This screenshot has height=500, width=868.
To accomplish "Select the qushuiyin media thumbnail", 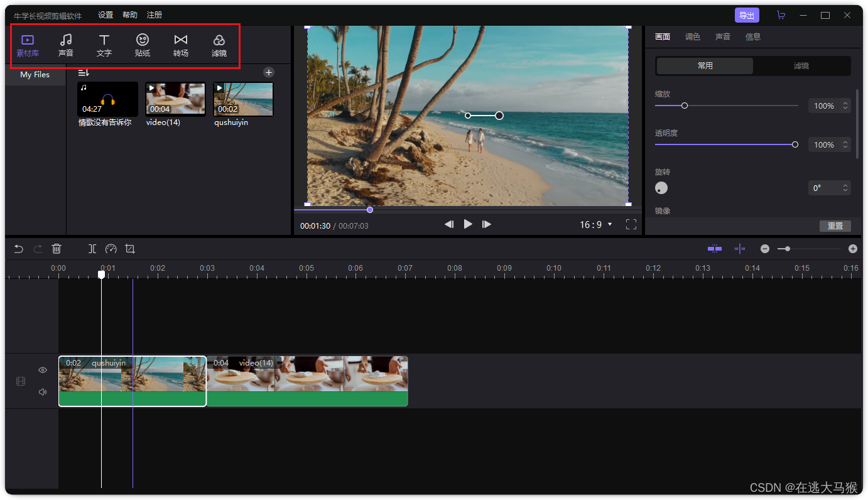I will tap(243, 99).
